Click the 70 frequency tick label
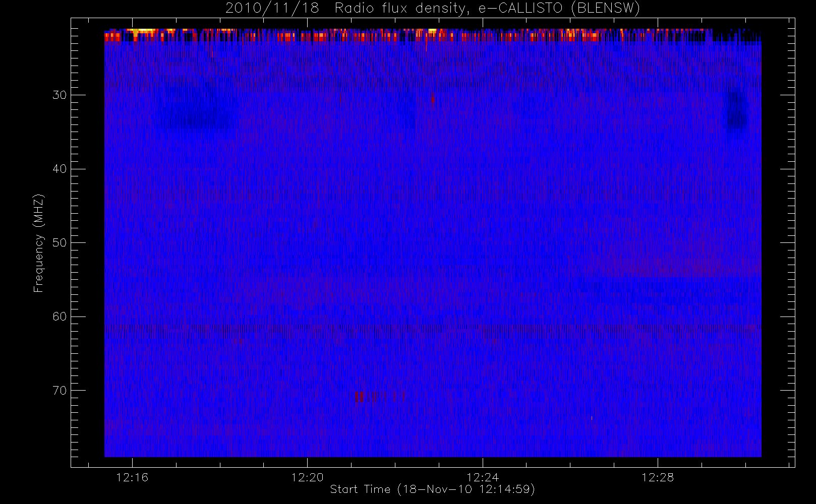The height and width of the screenshot is (504, 816). (60, 391)
